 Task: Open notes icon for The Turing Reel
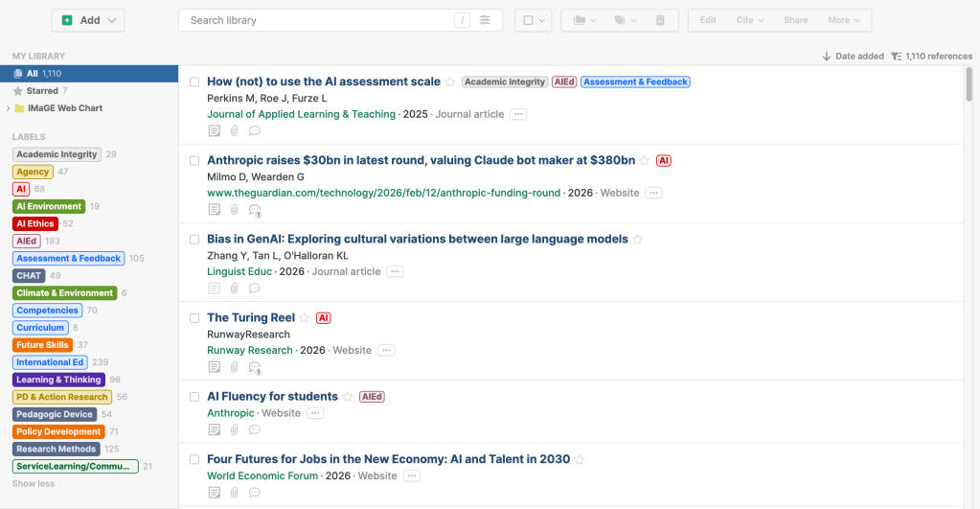(x=215, y=366)
